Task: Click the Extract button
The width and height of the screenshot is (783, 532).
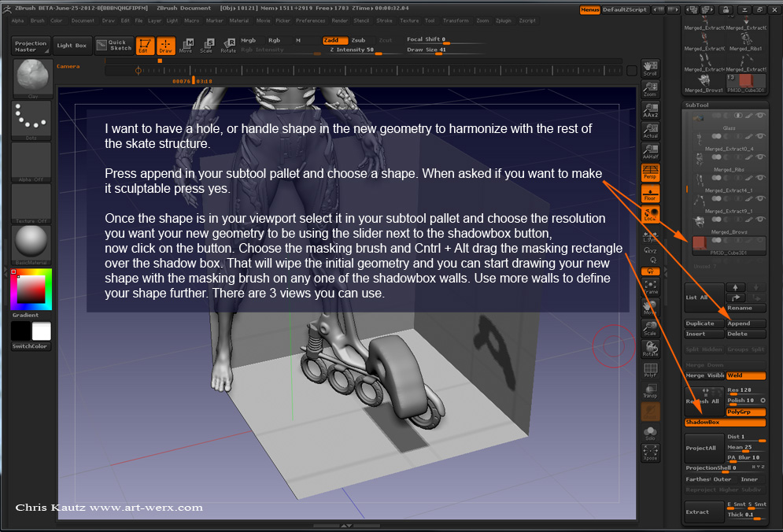Action: click(704, 512)
